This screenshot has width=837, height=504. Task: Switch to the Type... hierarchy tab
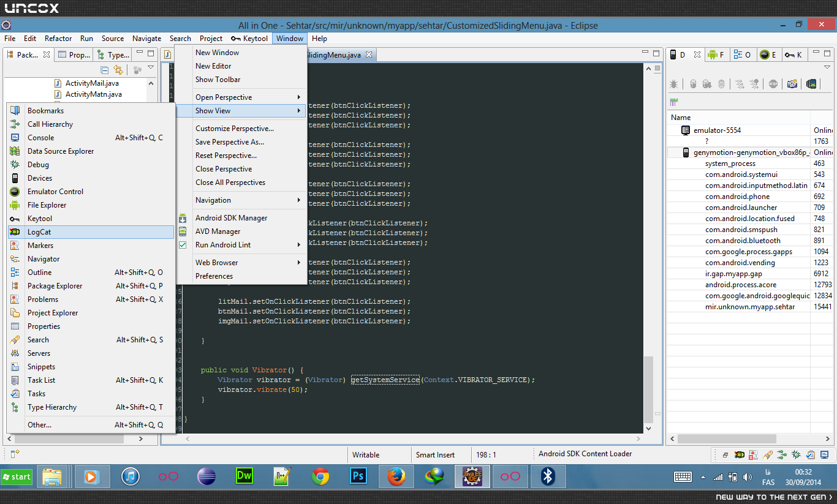(x=113, y=55)
